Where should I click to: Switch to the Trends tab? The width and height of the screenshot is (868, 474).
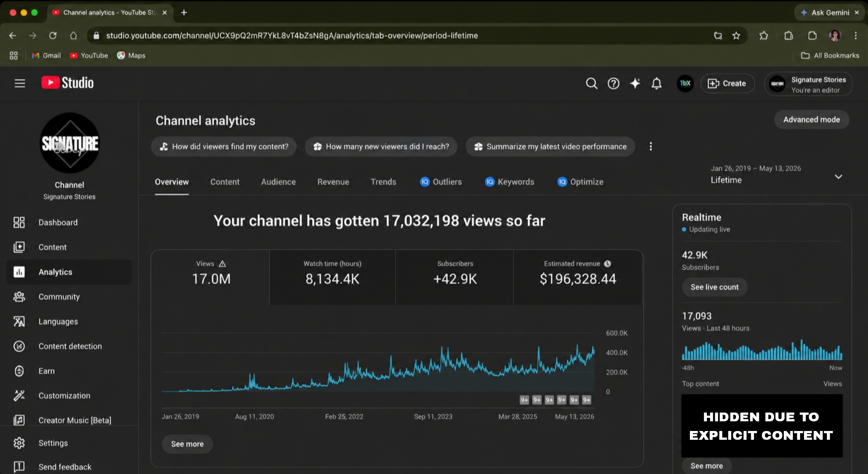(x=383, y=182)
